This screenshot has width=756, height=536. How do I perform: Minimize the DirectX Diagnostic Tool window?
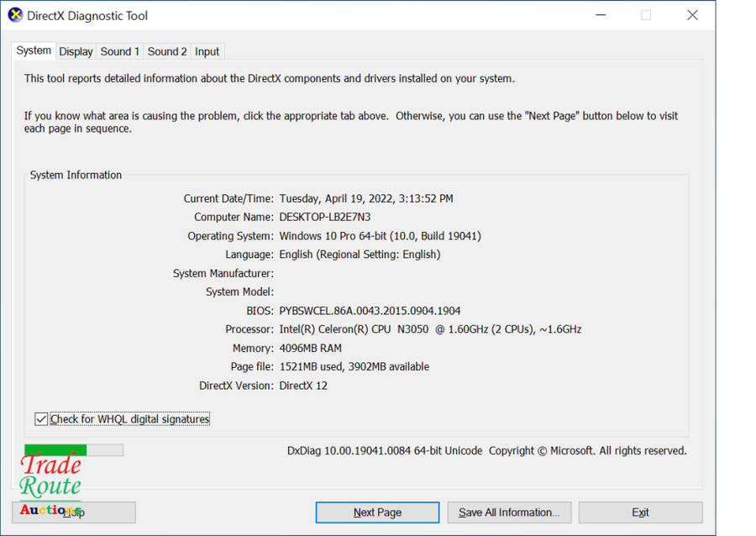601,15
